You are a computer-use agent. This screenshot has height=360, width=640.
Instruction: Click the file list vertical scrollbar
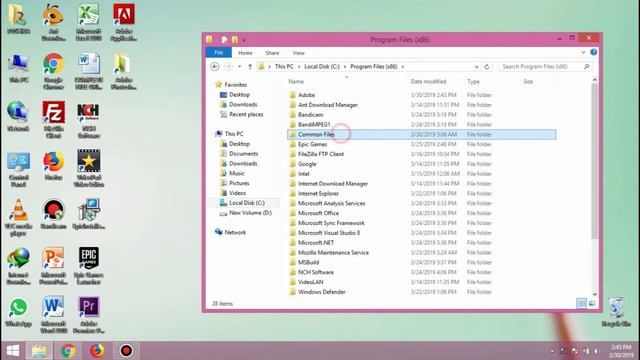[594, 161]
